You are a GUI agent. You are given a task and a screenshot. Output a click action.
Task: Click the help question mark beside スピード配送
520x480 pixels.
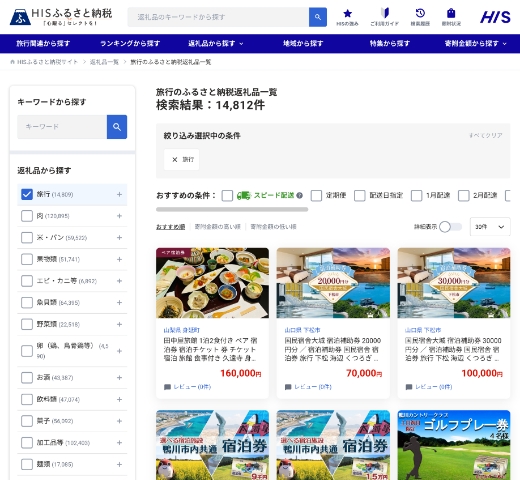pyautogui.click(x=299, y=196)
